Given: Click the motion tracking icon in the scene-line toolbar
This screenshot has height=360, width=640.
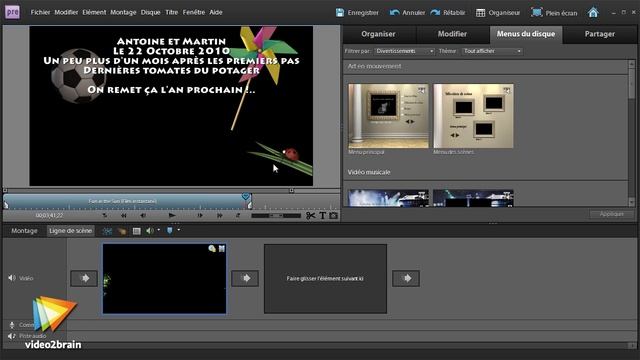Looking at the screenshot, I should pyautogui.click(x=122, y=231).
